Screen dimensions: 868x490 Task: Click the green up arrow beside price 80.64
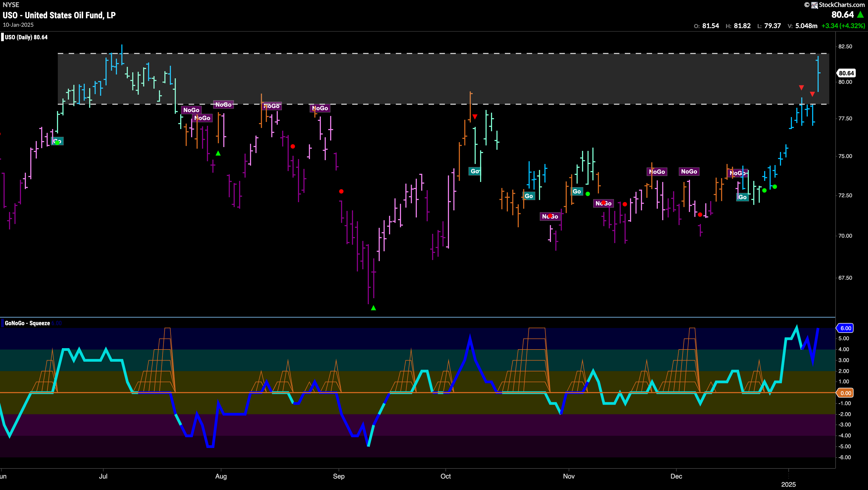(861, 14)
